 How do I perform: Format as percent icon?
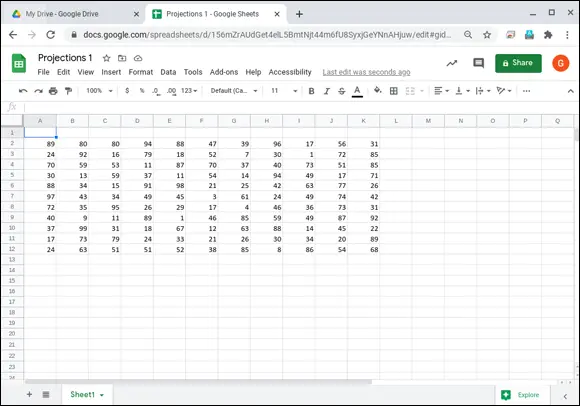[x=142, y=91]
